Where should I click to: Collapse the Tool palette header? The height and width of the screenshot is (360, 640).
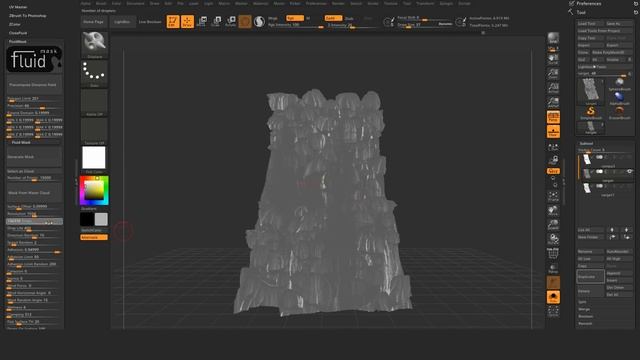coord(581,12)
